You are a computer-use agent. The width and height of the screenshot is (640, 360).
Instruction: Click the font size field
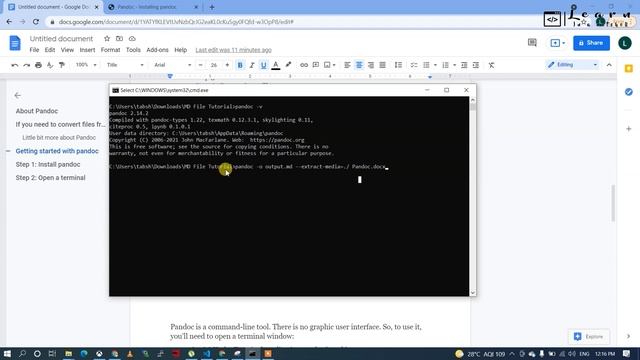214,65
